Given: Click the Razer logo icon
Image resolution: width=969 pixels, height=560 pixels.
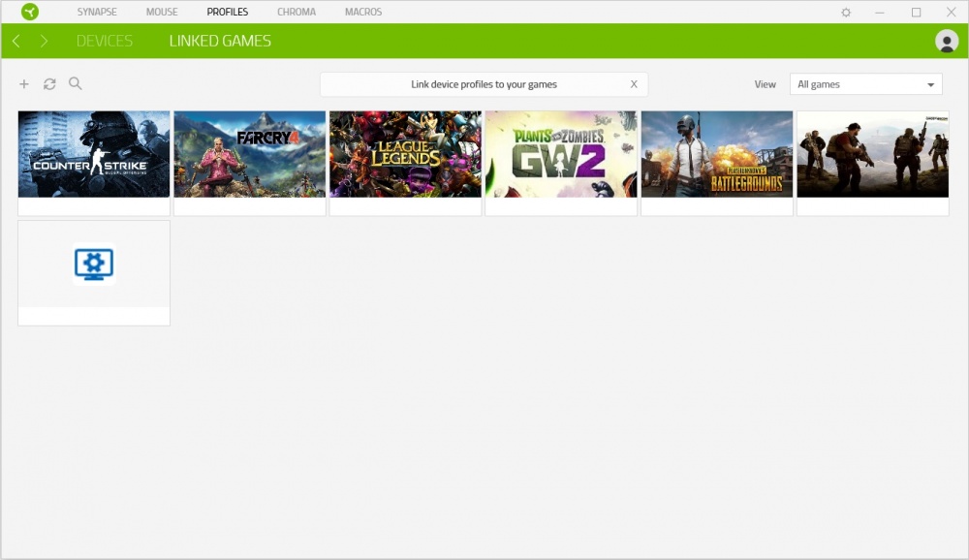Looking at the screenshot, I should click(x=30, y=12).
